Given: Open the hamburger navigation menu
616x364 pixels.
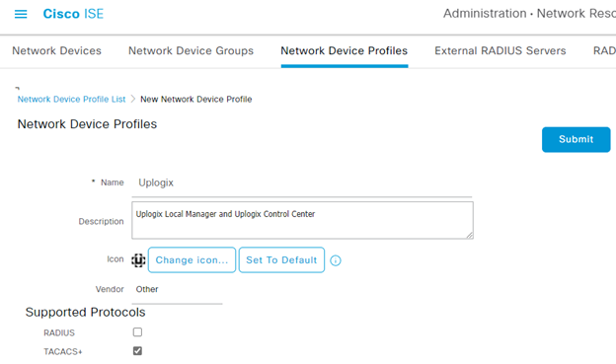Looking at the screenshot, I should click(21, 14).
